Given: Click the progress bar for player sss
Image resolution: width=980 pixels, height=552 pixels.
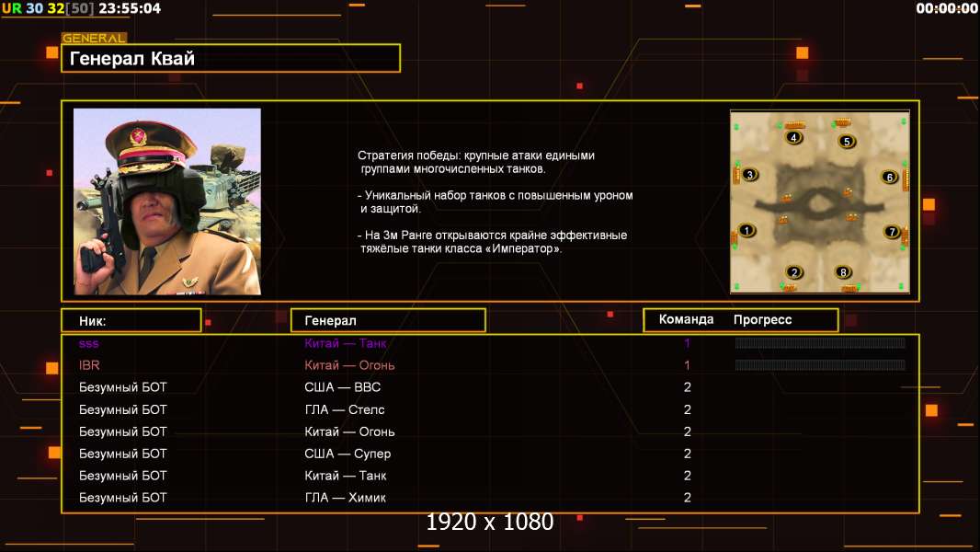Looking at the screenshot, I should pyautogui.click(x=820, y=343).
